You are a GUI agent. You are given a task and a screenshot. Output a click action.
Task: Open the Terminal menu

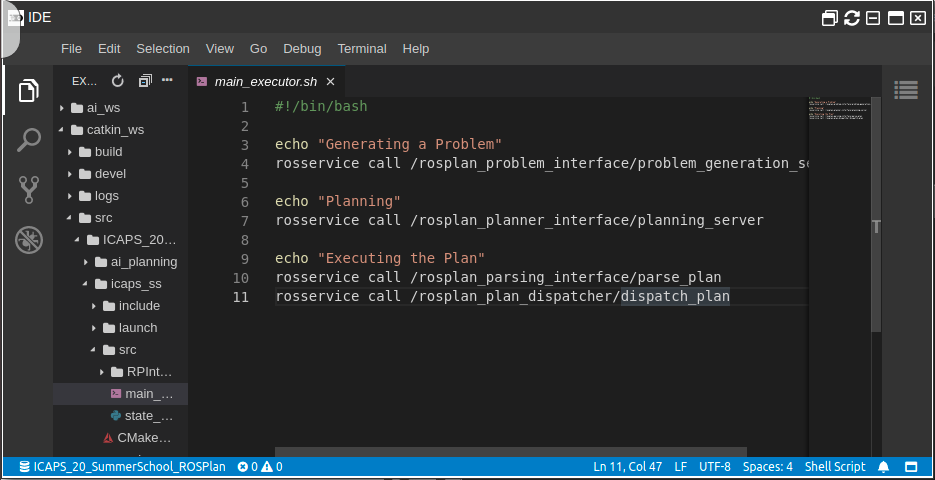click(x=362, y=49)
